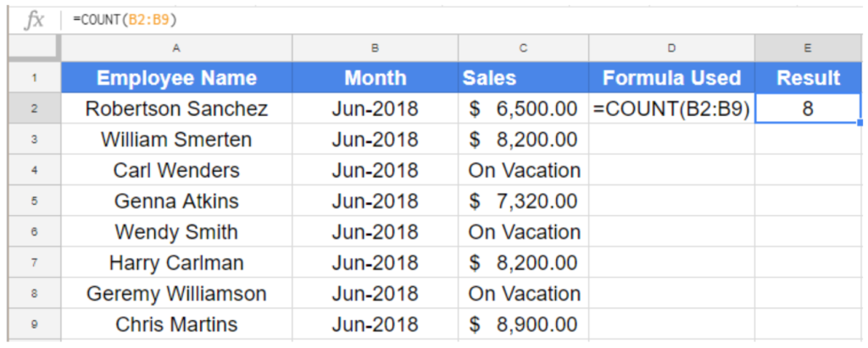Select column A header
Screen dimensions: 868x348
(176, 48)
